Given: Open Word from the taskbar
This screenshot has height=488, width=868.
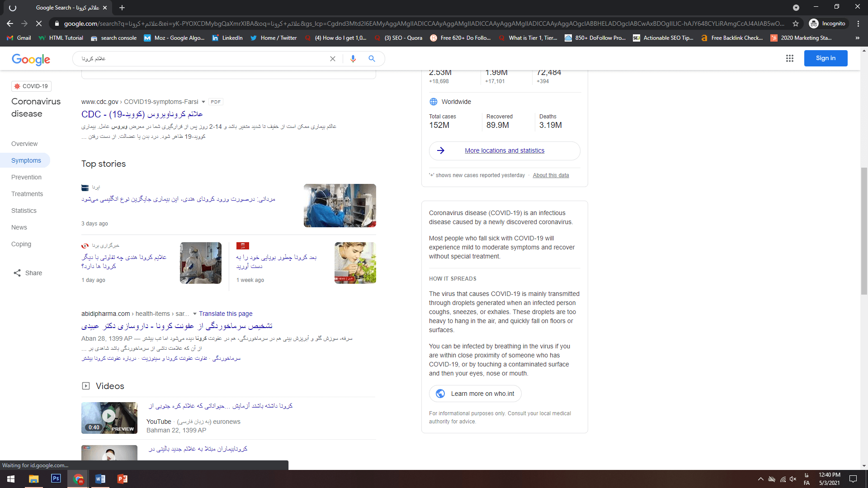Looking at the screenshot, I should (x=100, y=479).
